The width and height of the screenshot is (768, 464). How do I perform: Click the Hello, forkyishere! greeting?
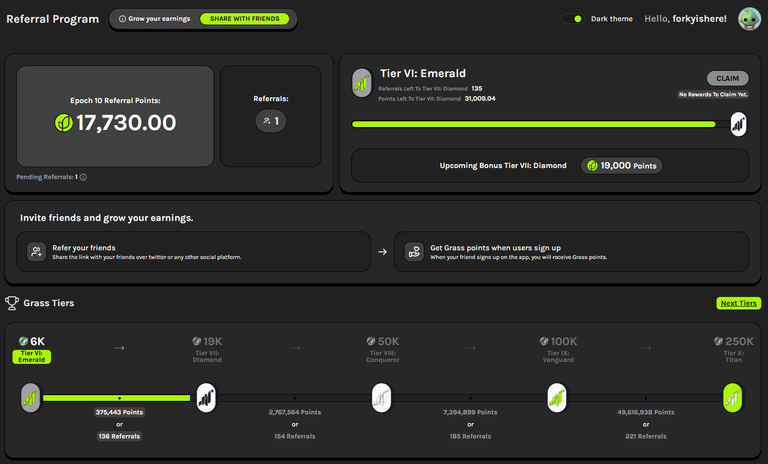coord(685,19)
